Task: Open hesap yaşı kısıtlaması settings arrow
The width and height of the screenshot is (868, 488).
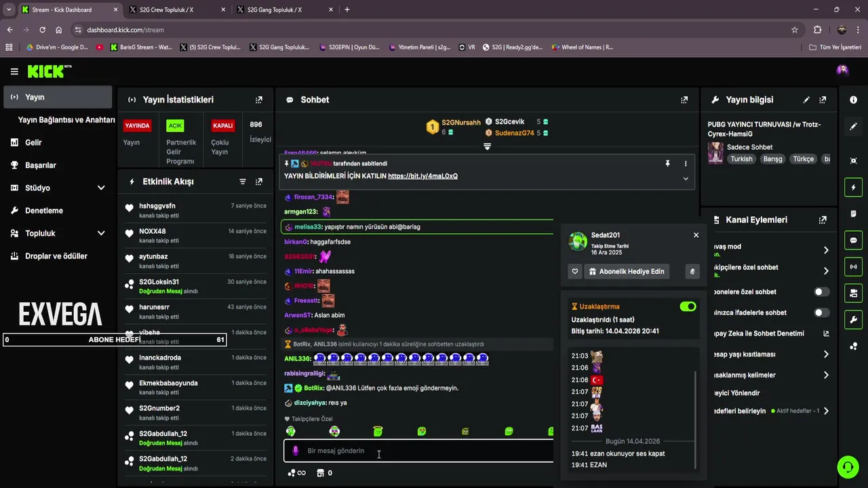Action: 826,354
